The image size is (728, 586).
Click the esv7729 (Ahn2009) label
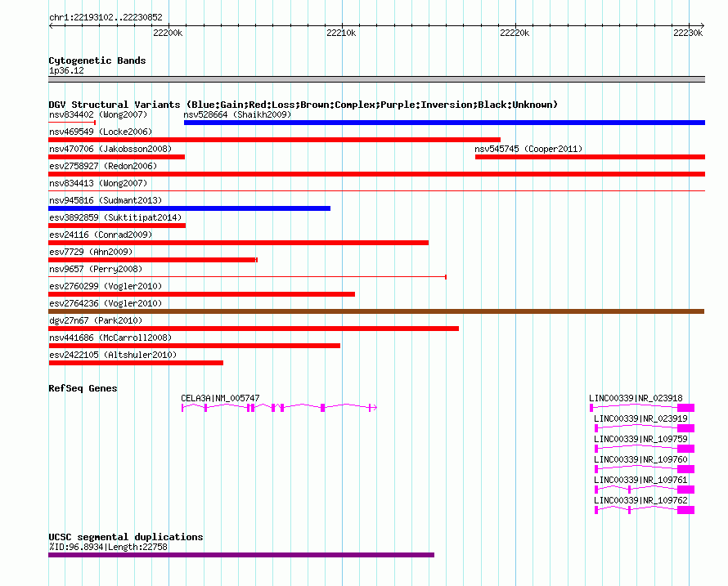[x=91, y=252]
